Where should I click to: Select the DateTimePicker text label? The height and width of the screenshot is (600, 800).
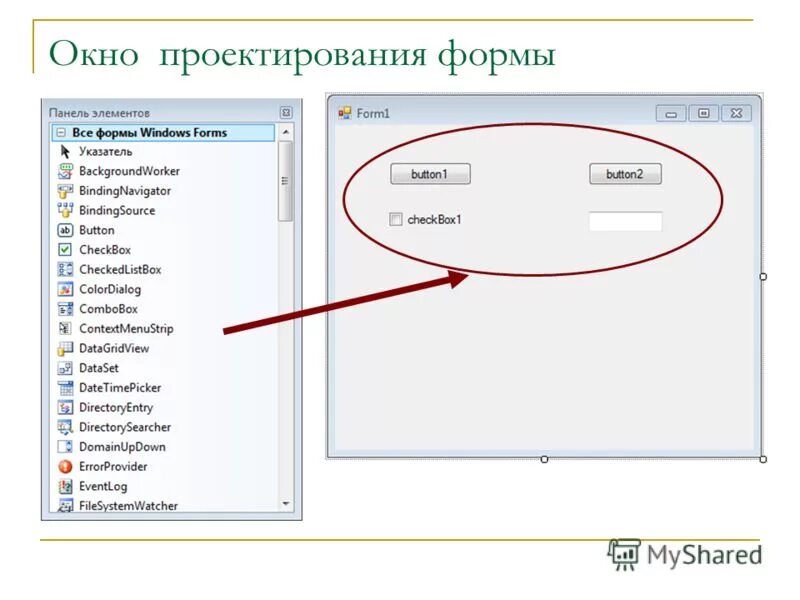point(120,388)
